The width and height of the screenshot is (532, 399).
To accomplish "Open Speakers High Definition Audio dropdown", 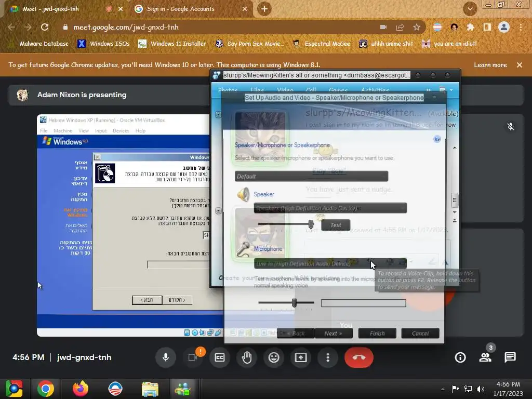I will (330, 208).
